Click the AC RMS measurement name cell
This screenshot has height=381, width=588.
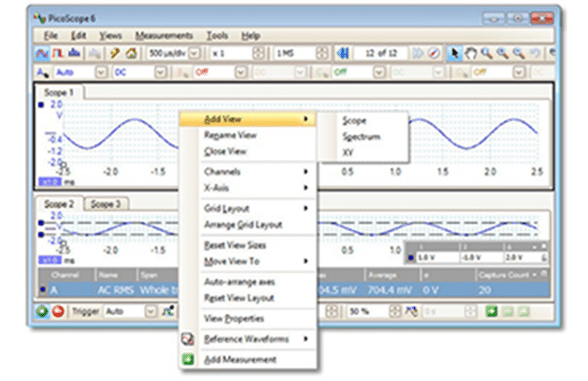point(116,290)
